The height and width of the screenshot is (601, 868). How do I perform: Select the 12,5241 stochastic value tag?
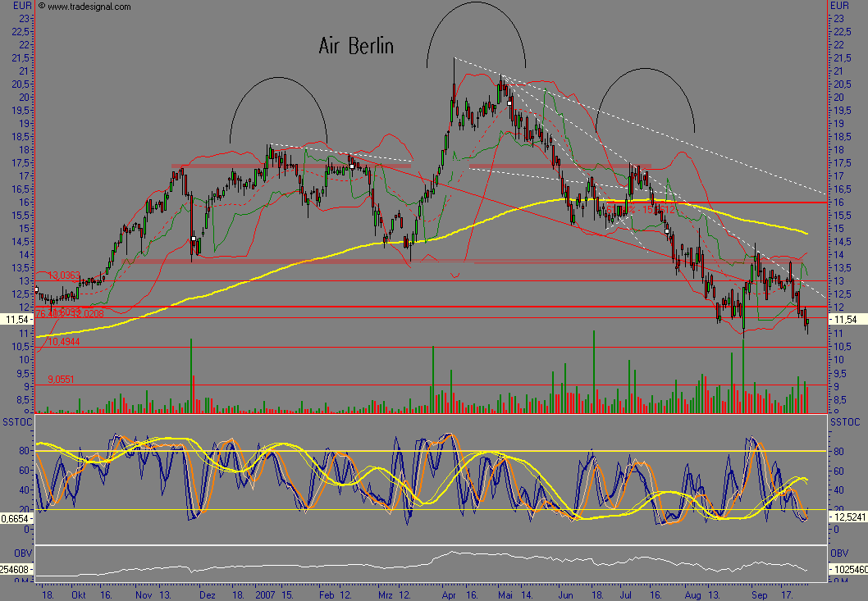[x=848, y=519]
